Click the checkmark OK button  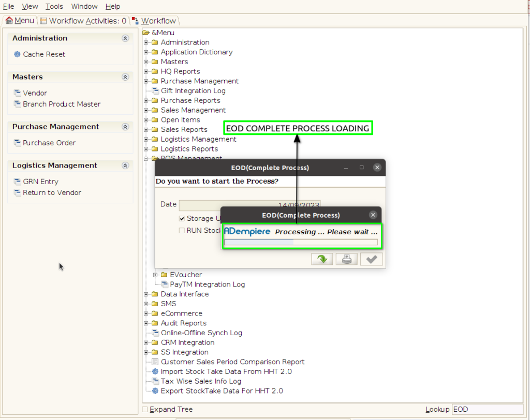371,259
